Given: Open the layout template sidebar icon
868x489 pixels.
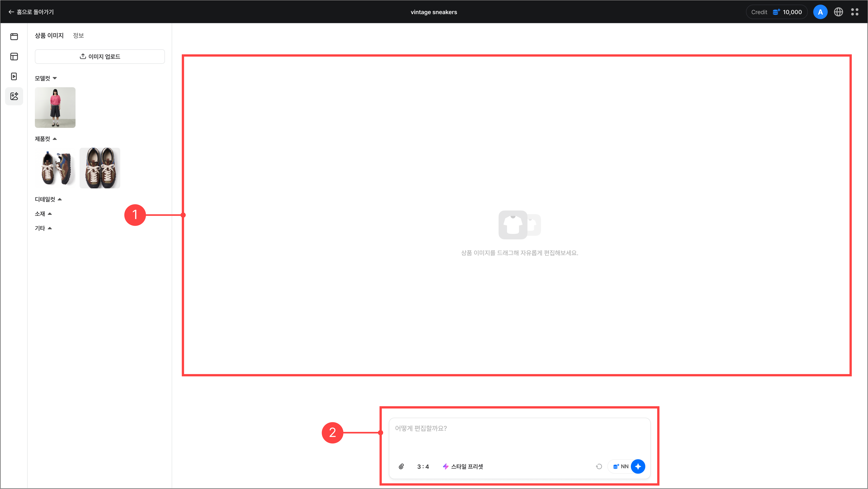Looking at the screenshot, I should tap(14, 56).
